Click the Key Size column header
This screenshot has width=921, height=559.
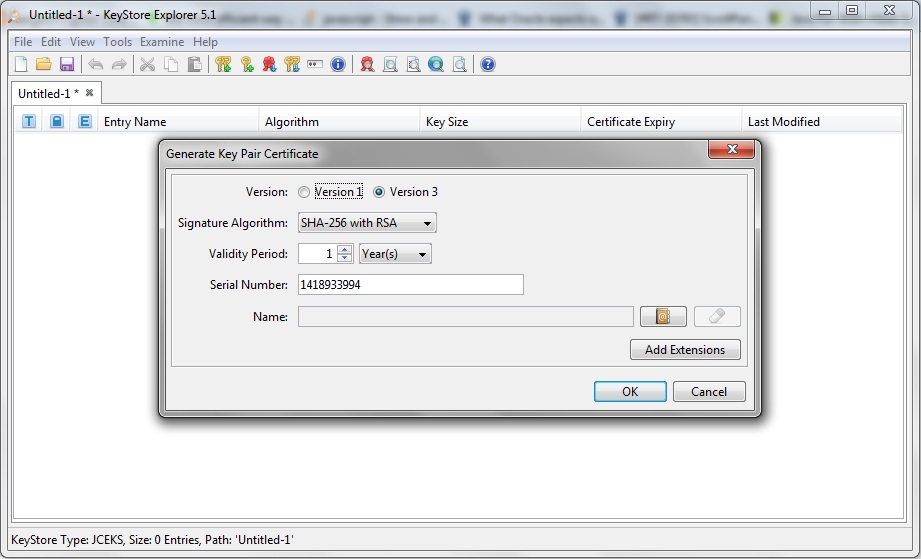(x=500, y=122)
